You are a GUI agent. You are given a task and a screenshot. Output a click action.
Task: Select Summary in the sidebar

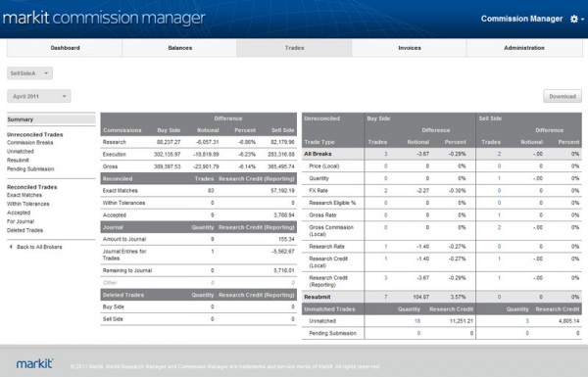51,119
